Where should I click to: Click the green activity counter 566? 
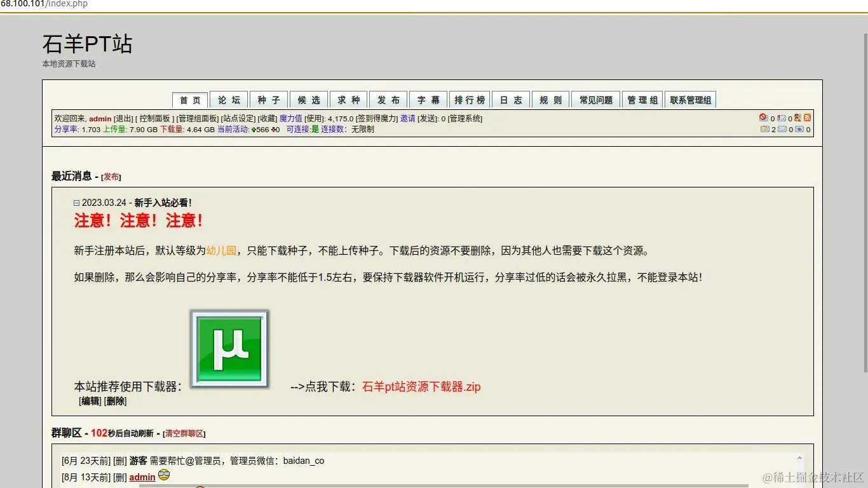pos(262,129)
